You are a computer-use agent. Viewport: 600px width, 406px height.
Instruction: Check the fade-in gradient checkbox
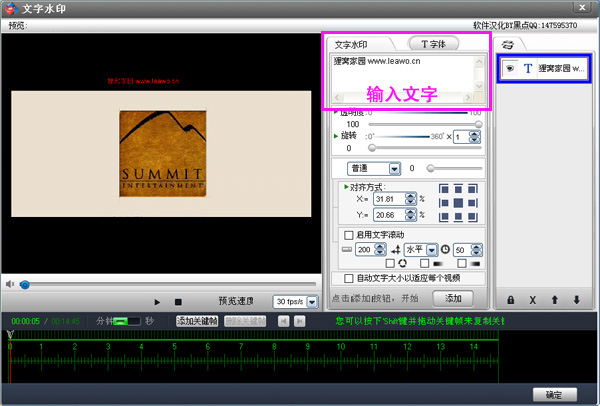pos(424,263)
